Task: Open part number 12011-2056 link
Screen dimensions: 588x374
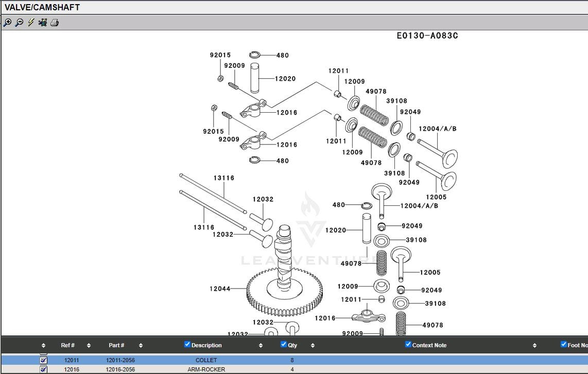Action: (120, 360)
